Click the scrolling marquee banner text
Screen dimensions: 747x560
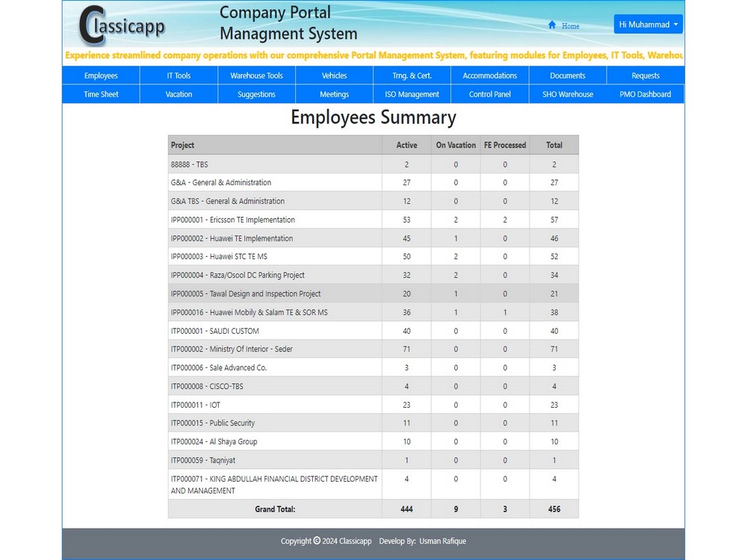click(x=373, y=55)
